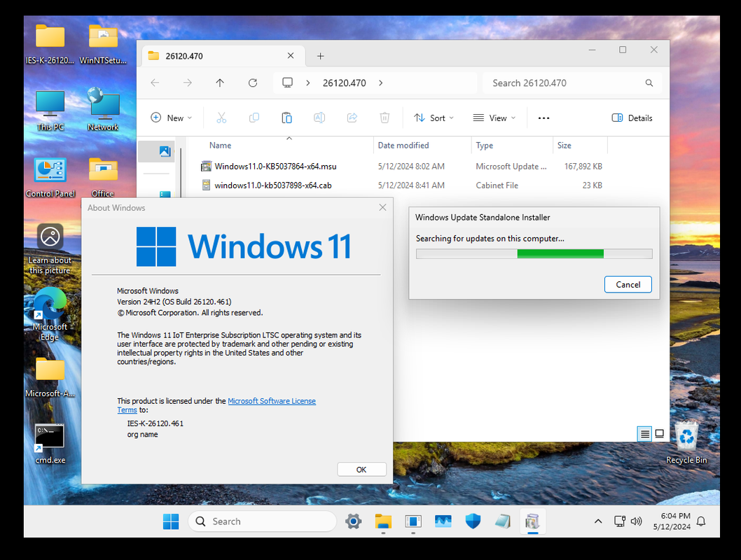Click the magnifier icon in Explorer search

pyautogui.click(x=649, y=83)
